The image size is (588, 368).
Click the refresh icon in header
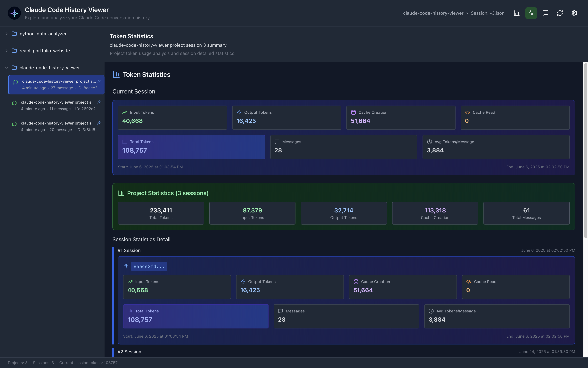560,13
